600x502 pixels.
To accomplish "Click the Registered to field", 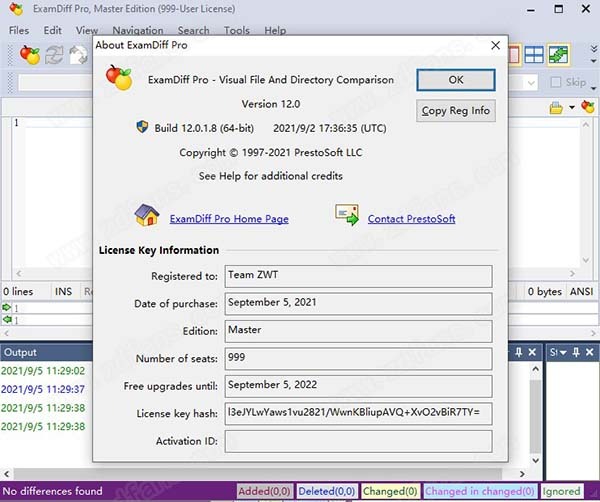I will [358, 276].
